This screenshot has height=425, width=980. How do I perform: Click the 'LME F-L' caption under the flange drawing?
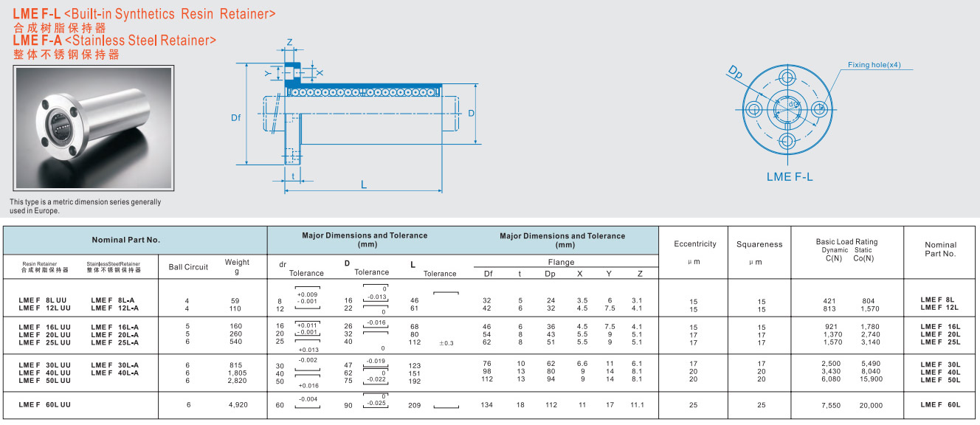(790, 177)
